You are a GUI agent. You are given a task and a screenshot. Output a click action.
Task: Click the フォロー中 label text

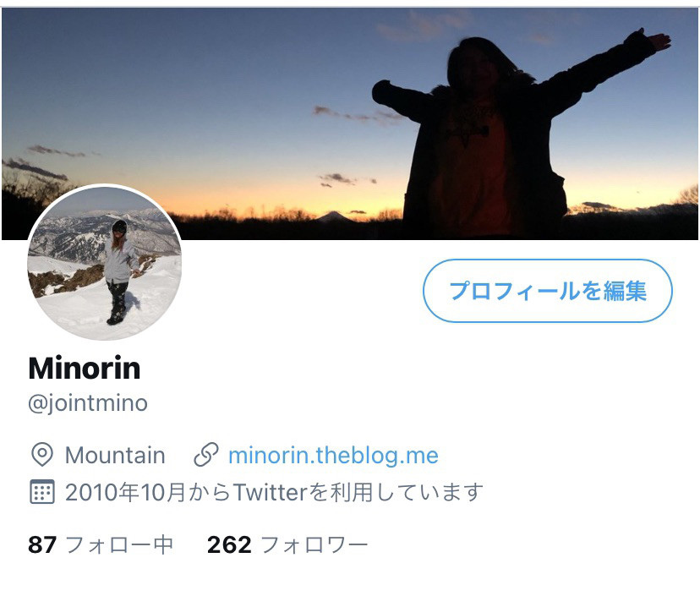[119, 545]
